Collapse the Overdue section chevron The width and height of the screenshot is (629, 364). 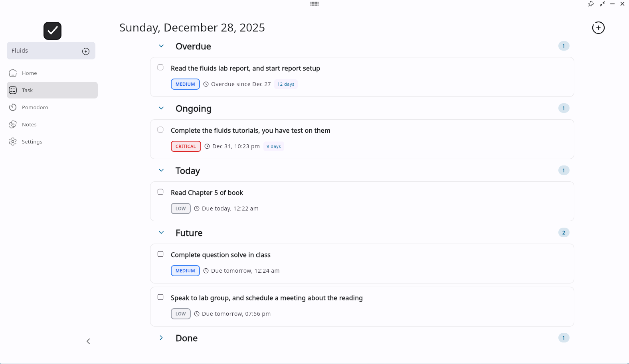[x=161, y=46]
